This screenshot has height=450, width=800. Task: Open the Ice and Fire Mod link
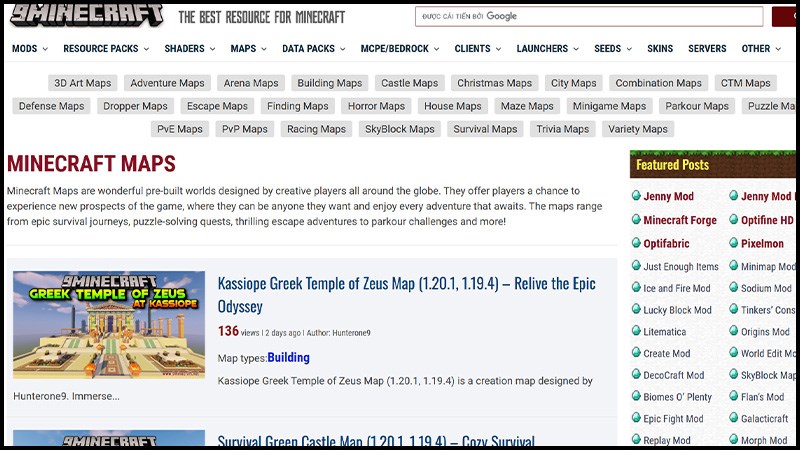pos(677,288)
